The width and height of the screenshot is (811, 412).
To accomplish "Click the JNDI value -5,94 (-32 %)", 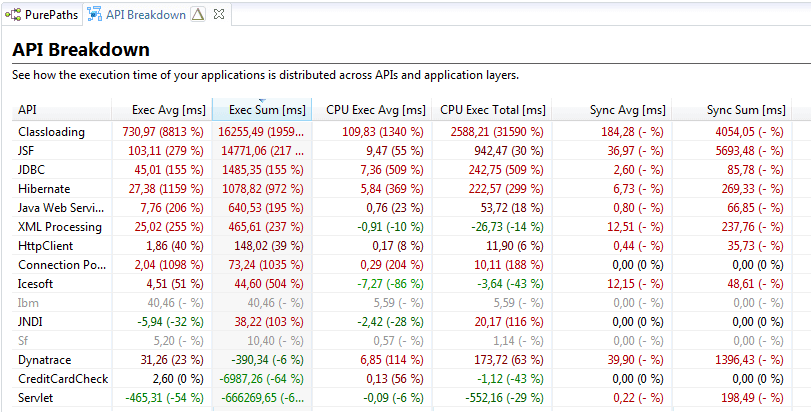I will [x=171, y=323].
